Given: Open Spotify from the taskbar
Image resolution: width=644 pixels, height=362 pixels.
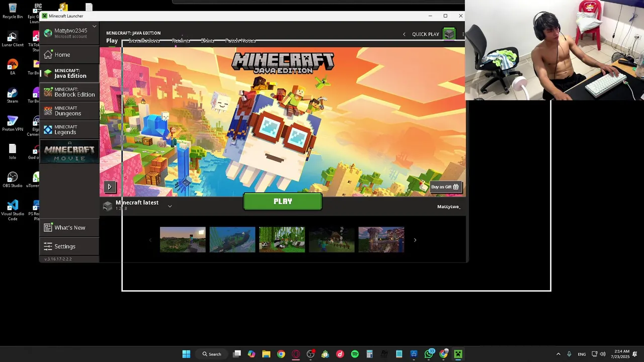Looking at the screenshot, I should [x=355, y=354].
